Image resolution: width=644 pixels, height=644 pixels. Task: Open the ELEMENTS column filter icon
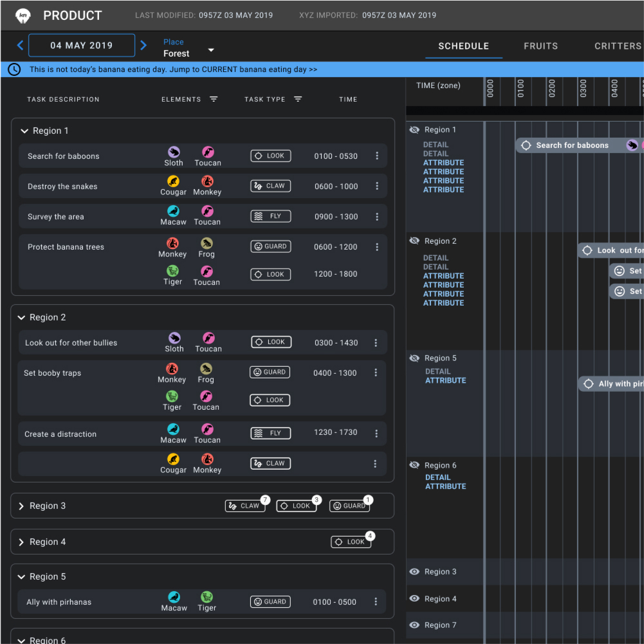214,99
